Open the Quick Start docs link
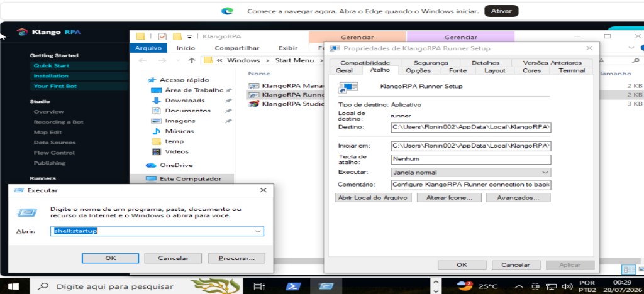Screen dimensions: 644x294 (52, 65)
